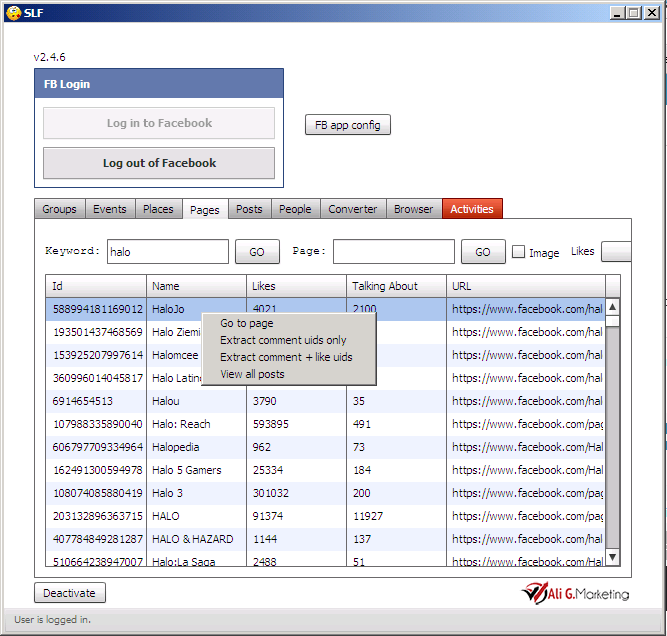Image resolution: width=667 pixels, height=636 pixels.
Task: Click Talking About value 11927
Action: click(x=368, y=516)
